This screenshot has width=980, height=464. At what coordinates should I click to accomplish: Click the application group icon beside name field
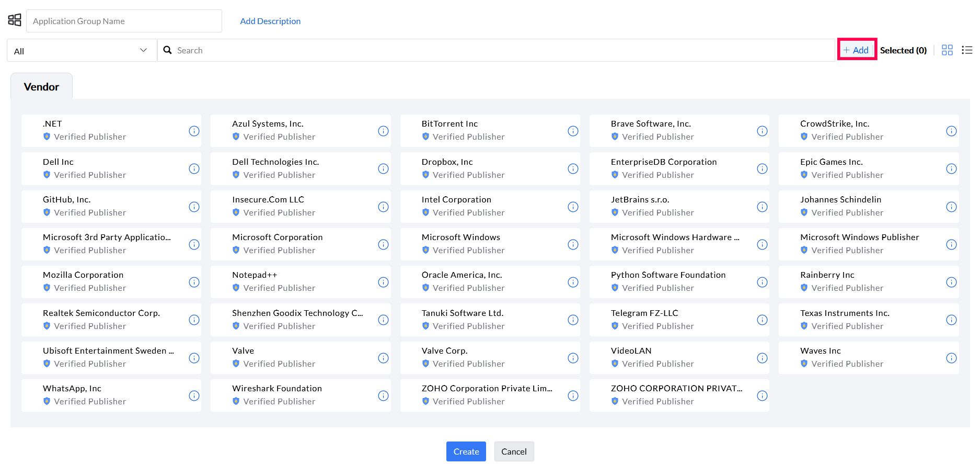point(15,20)
